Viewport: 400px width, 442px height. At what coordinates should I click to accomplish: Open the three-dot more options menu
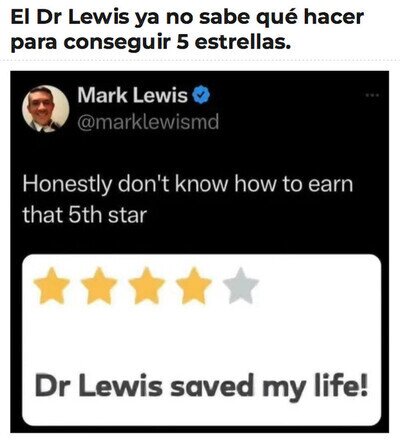[372, 95]
